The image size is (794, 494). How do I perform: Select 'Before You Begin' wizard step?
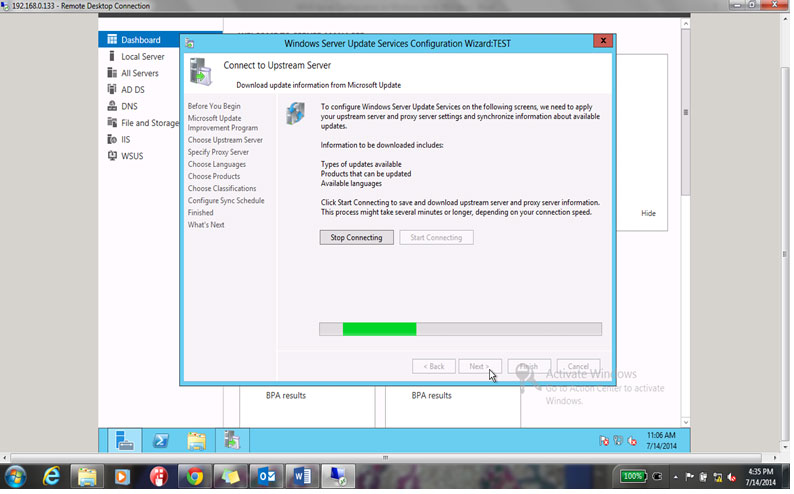(x=214, y=106)
